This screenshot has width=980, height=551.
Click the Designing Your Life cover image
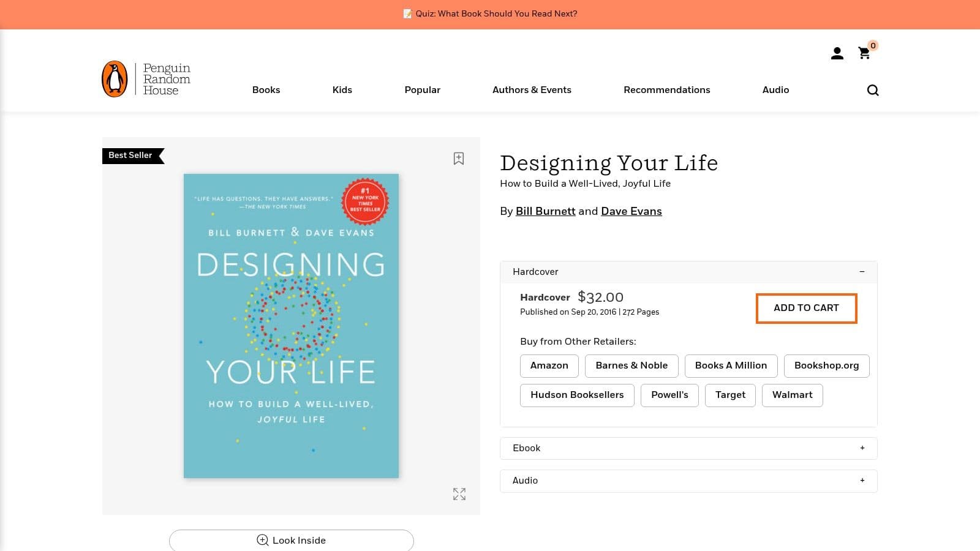point(291,326)
